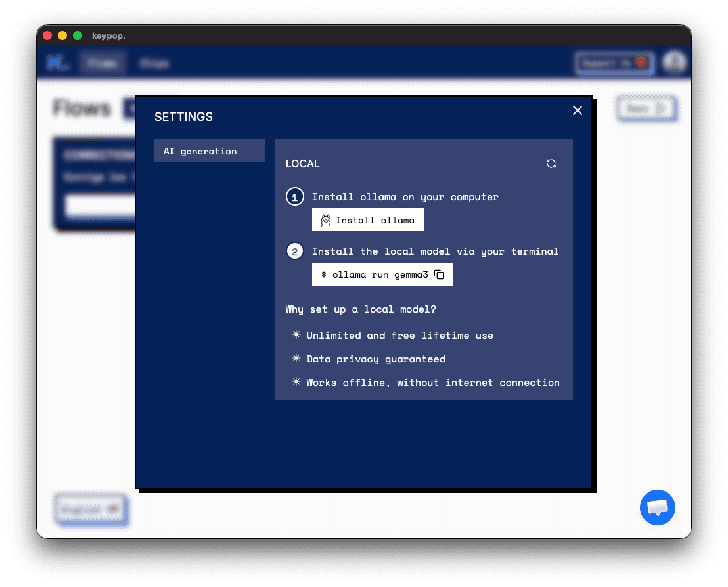This screenshot has height=587, width=728.
Task: Minimize the keypop window with the yellow button
Action: click(x=62, y=35)
